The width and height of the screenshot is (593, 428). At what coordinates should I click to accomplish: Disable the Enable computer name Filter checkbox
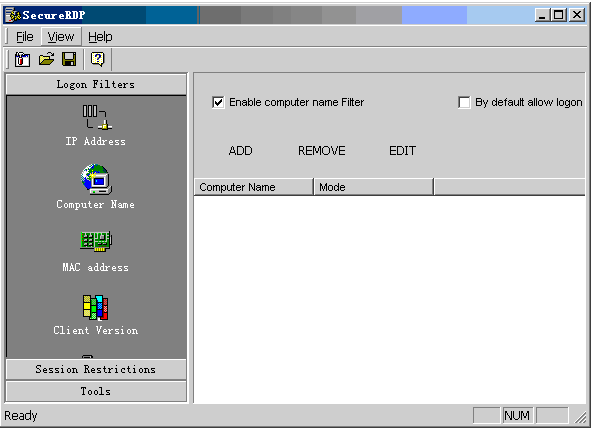[218, 102]
